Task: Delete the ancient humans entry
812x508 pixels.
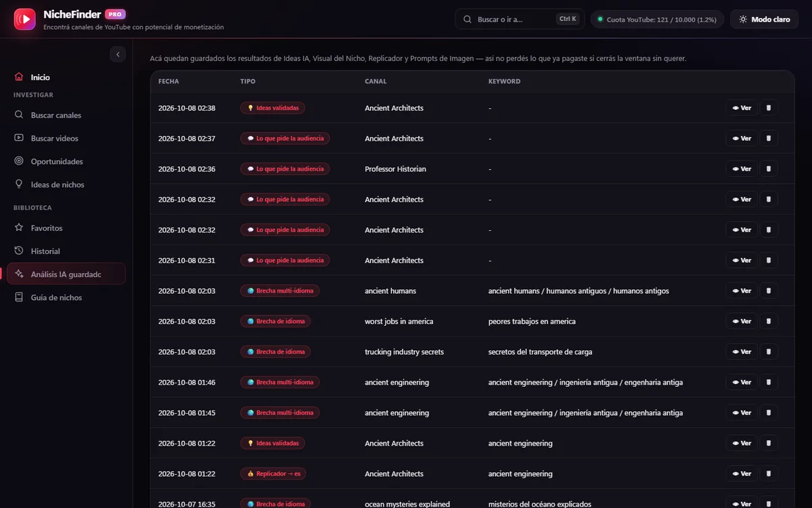Action: (x=768, y=291)
